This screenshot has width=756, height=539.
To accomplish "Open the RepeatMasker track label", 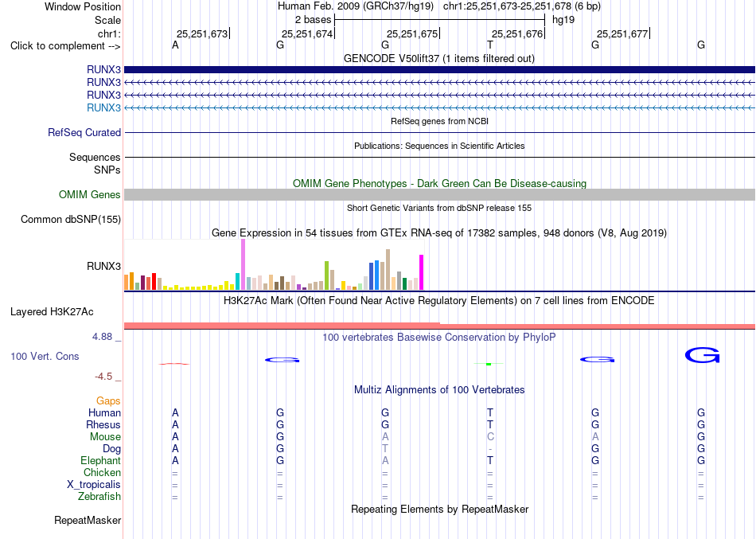I will point(88,520).
